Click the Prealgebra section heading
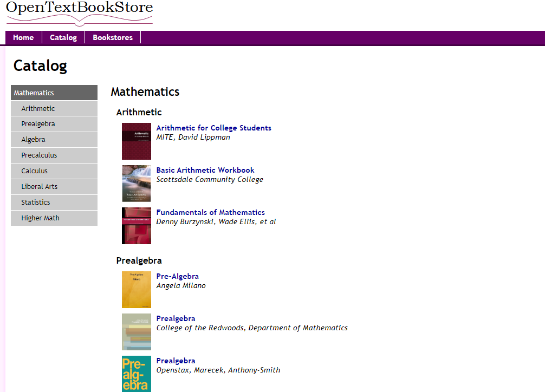Screen dimensions: 545x392 pos(139,260)
